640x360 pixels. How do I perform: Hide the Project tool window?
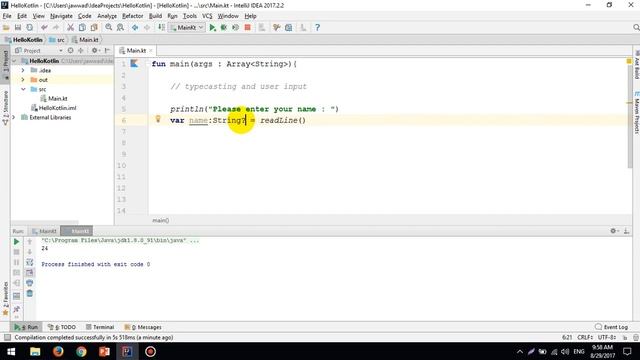coord(107,51)
